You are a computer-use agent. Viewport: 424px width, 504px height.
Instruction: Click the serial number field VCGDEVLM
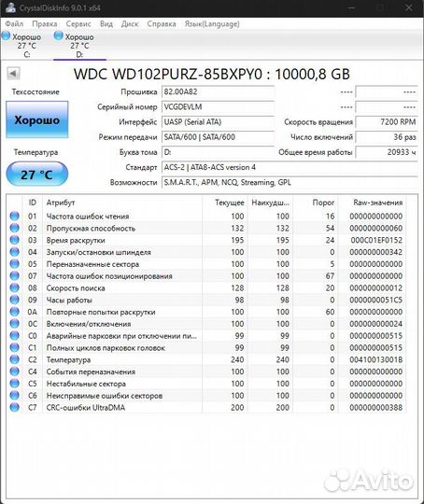218,107
